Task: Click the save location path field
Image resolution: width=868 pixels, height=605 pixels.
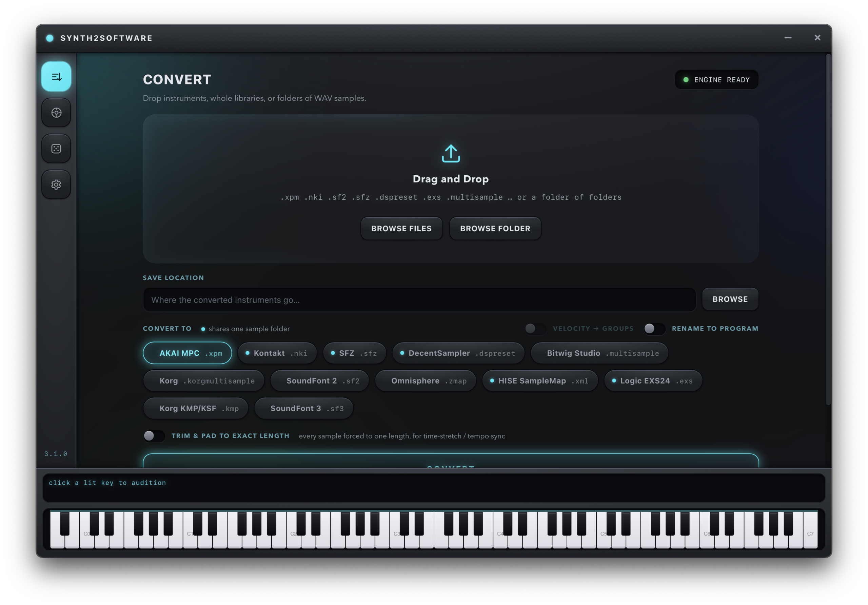Action: click(419, 300)
